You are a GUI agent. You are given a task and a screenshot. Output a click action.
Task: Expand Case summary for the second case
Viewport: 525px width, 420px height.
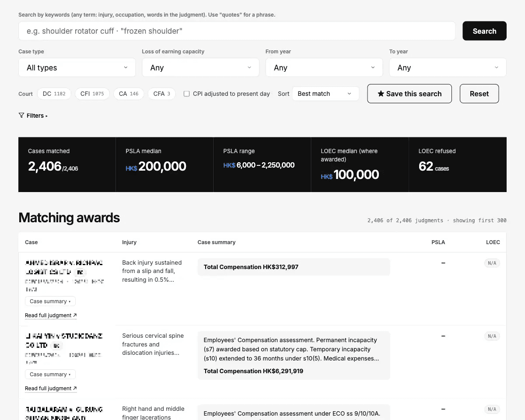tap(50, 374)
